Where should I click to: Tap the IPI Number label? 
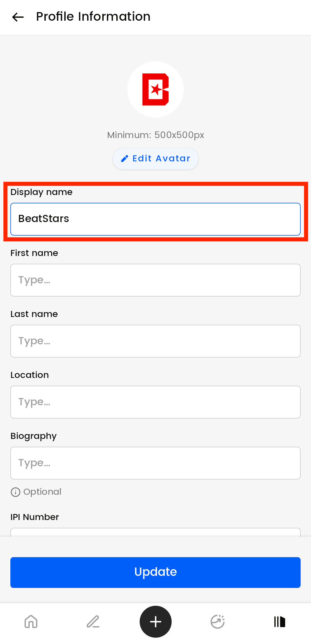[x=35, y=517]
